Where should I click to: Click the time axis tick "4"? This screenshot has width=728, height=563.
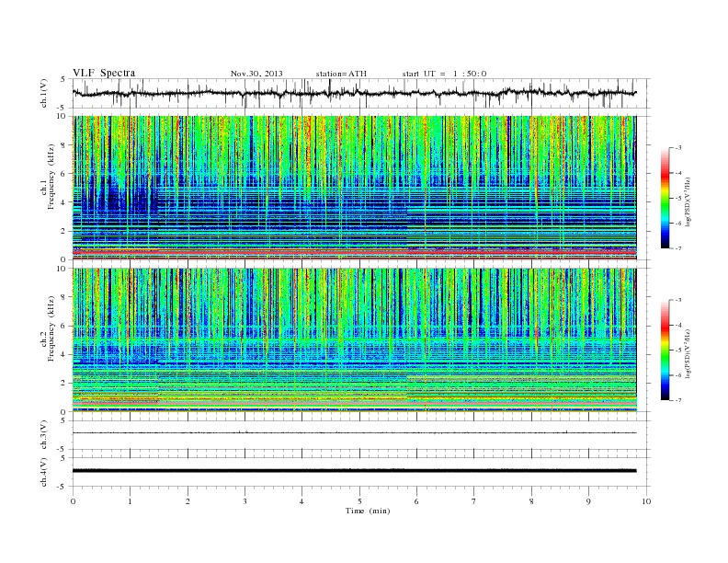pos(301,501)
